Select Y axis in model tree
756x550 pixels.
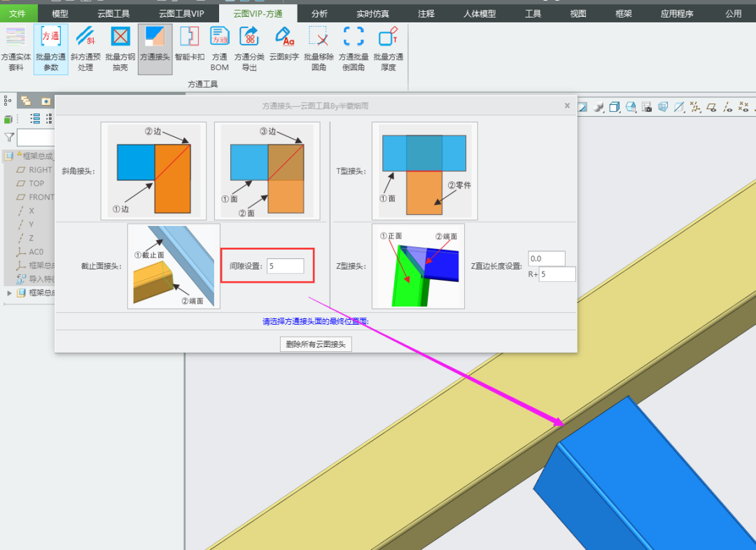[x=26, y=224]
